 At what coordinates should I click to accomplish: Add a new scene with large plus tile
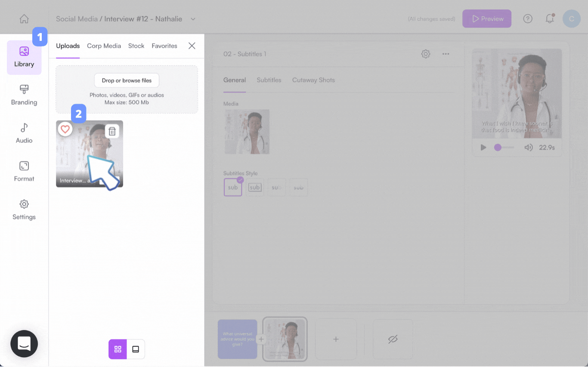[x=336, y=339]
